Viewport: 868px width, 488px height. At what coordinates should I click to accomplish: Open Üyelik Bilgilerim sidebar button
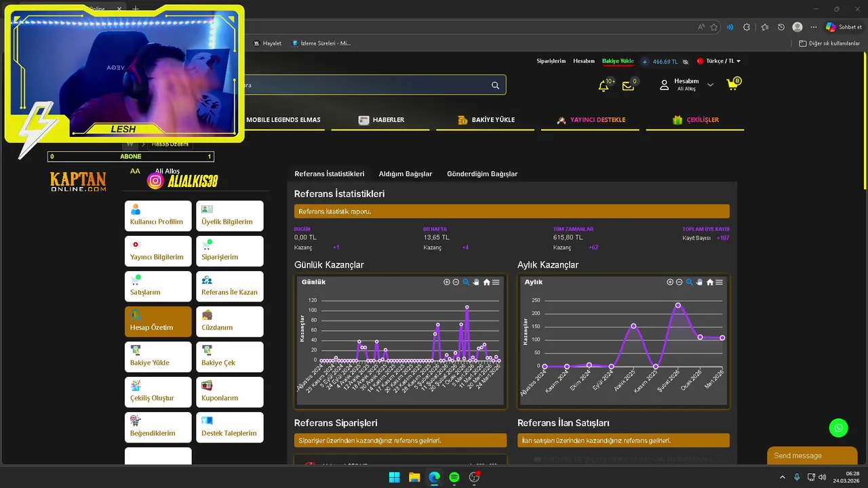[230, 216]
